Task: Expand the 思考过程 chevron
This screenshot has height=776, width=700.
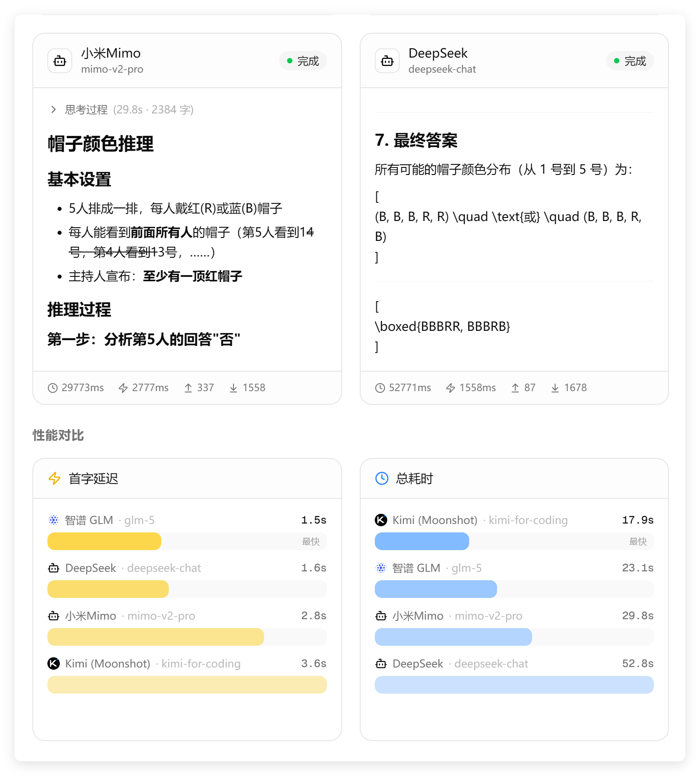Action: coord(54,109)
